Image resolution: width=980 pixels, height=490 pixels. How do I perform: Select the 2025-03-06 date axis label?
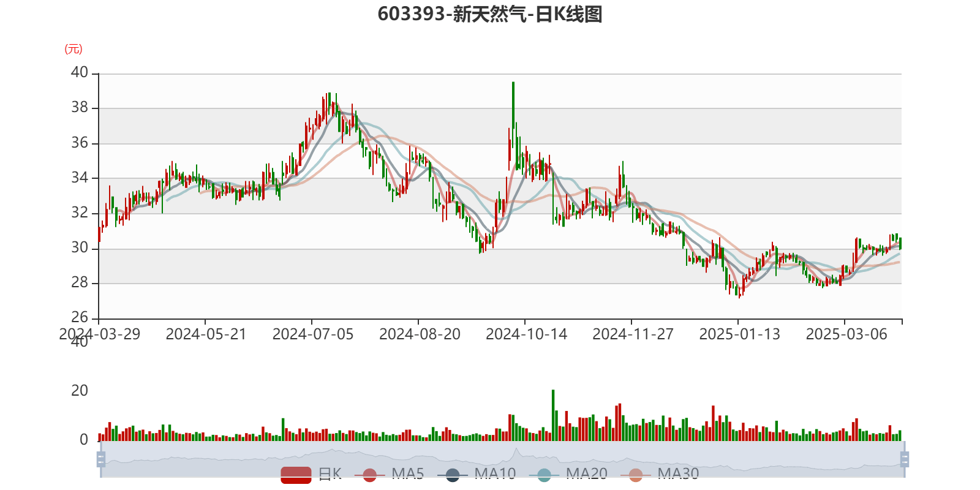[x=846, y=334]
